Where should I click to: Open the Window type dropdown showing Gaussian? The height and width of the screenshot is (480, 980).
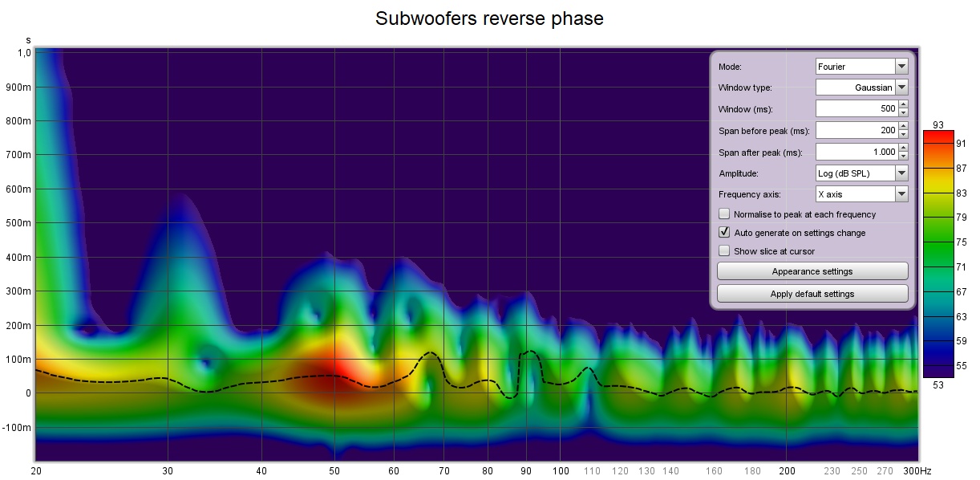pos(862,87)
